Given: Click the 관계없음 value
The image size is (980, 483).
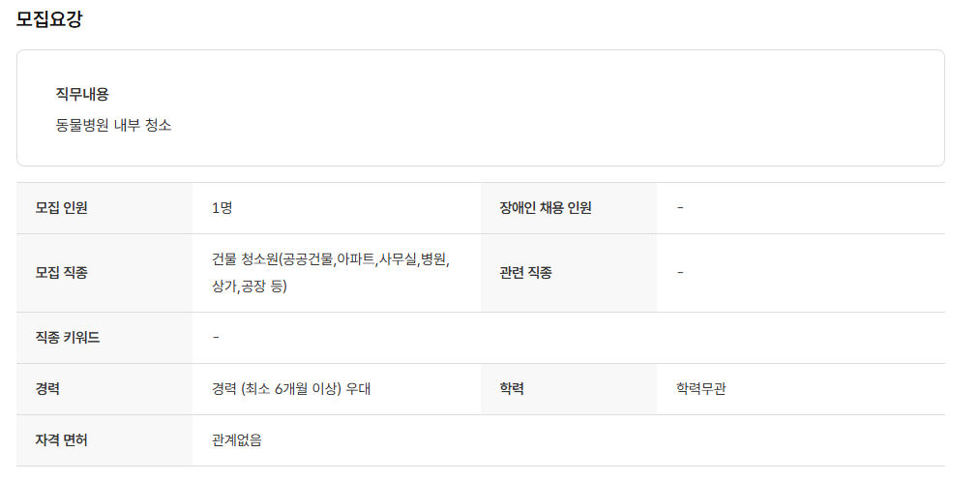Looking at the screenshot, I should pyautogui.click(x=237, y=440).
